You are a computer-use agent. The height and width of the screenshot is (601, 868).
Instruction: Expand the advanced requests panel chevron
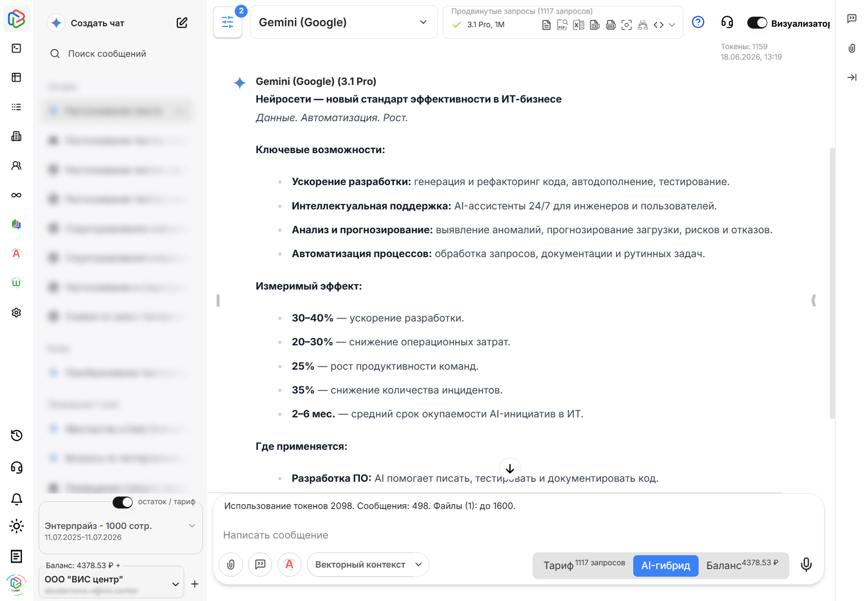[672, 25]
